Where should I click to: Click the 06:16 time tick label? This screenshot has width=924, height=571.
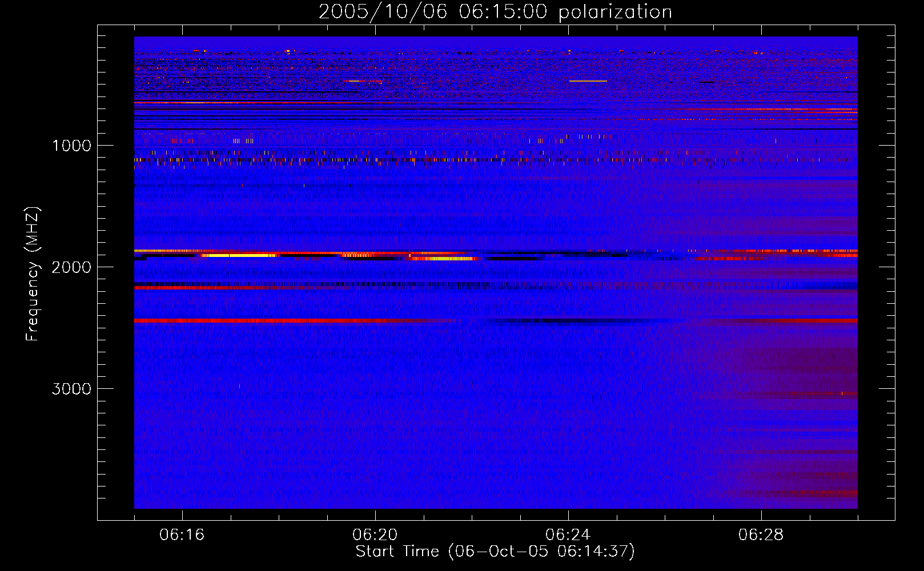[182, 535]
